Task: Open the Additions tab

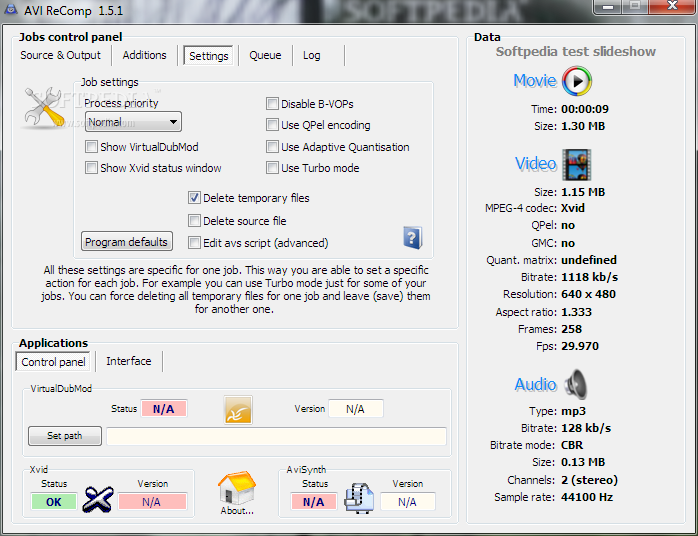Action: (x=144, y=55)
